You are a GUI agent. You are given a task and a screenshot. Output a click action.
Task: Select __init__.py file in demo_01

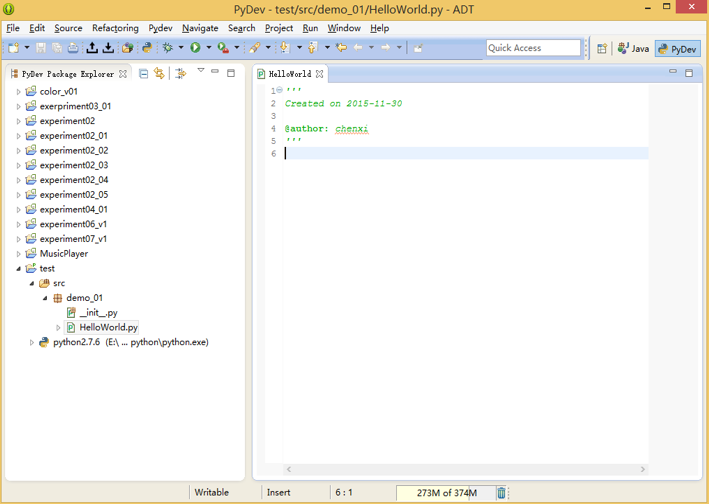tap(98, 313)
